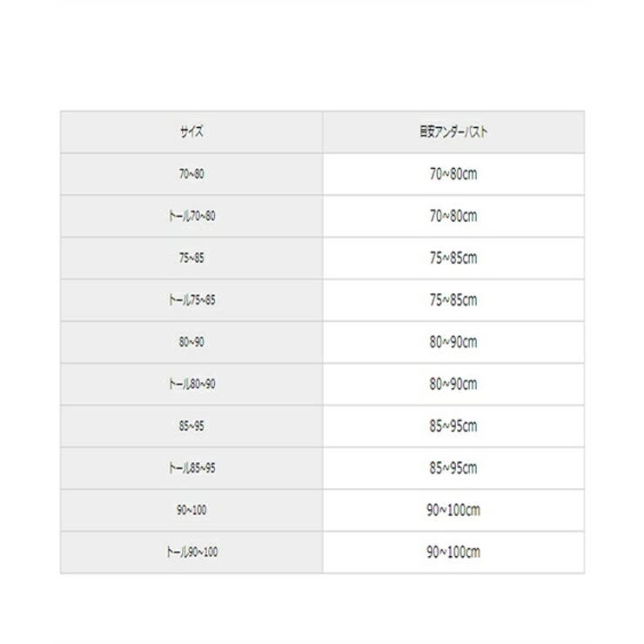
Task: Select the トール90~100 size cell
Action: pyautogui.click(x=191, y=552)
